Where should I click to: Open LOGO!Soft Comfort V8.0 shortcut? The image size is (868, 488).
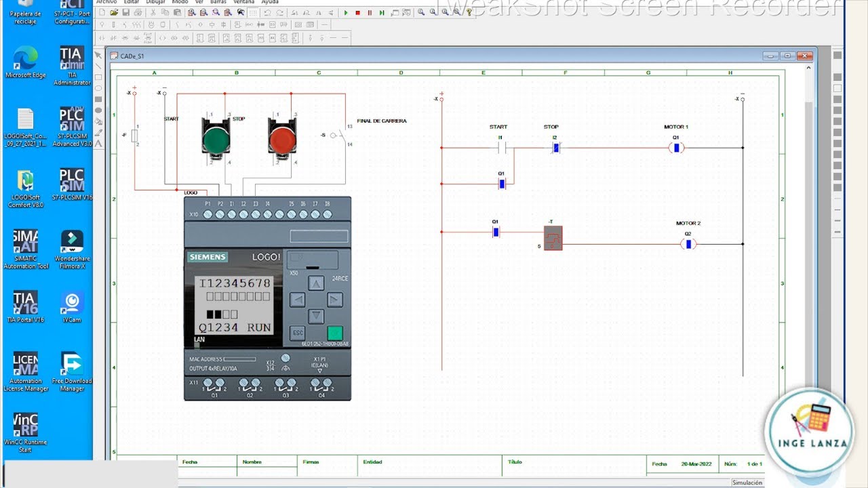pos(25,188)
